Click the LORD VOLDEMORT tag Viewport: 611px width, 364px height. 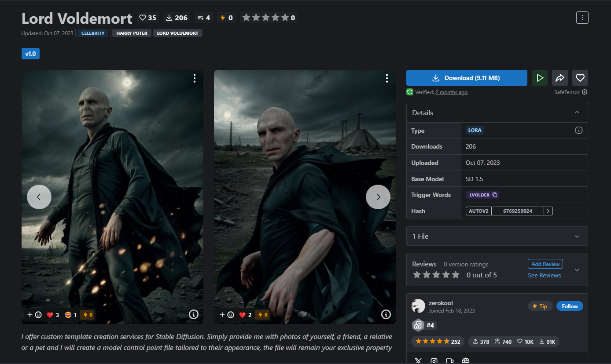click(177, 33)
